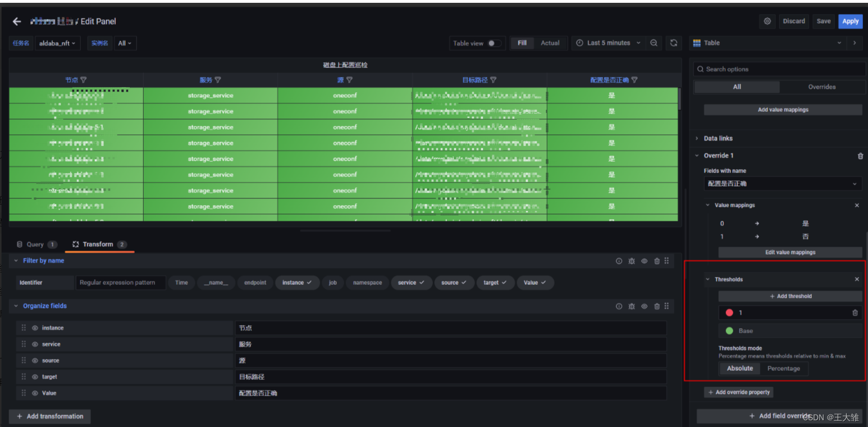This screenshot has height=427, width=868.
Task: Toggle the instance filter chip
Action: (x=297, y=283)
